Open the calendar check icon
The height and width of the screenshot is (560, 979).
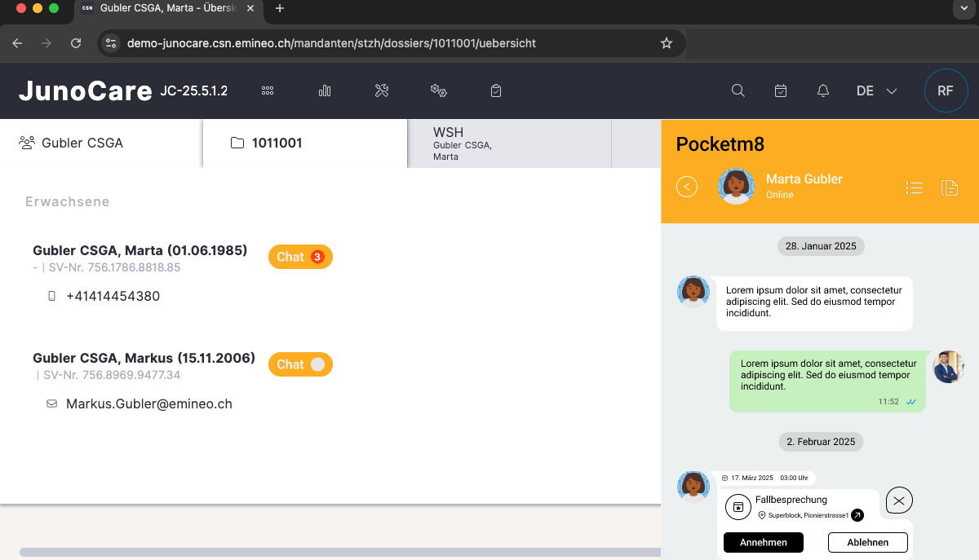click(781, 90)
